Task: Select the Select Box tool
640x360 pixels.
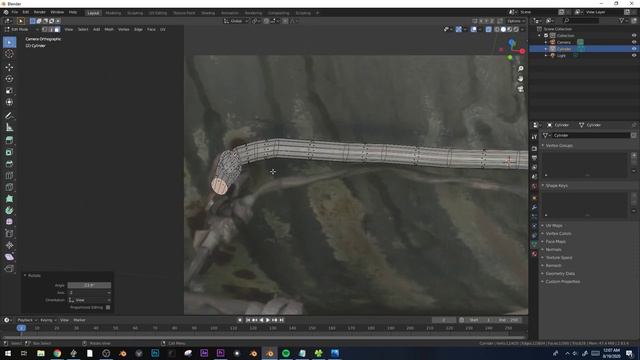Action: (x=9, y=42)
